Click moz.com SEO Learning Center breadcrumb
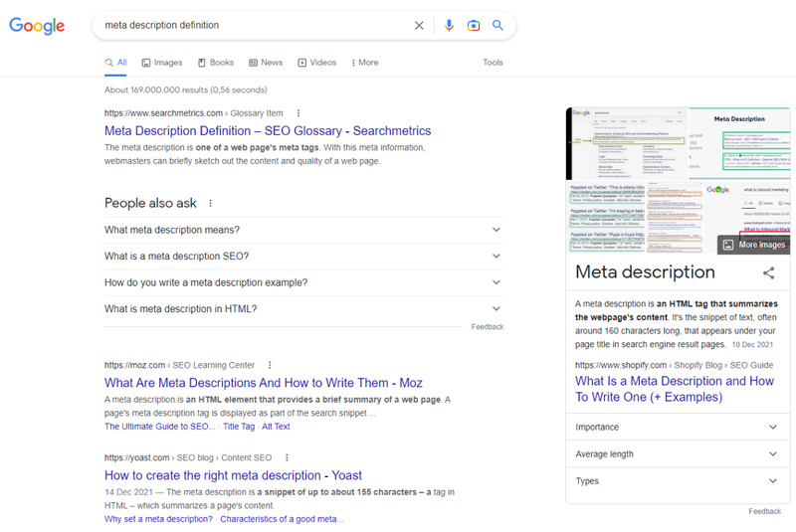The width and height of the screenshot is (796, 532). coord(180,365)
